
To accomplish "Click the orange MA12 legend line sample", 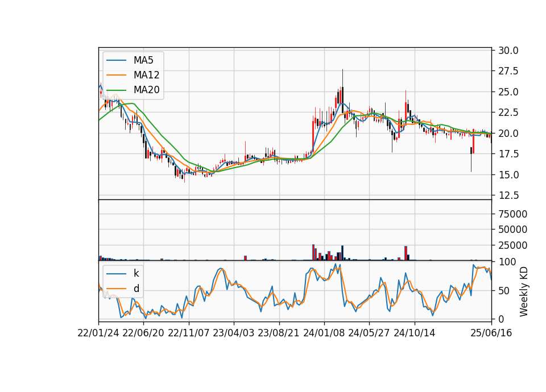I will click(116, 75).
